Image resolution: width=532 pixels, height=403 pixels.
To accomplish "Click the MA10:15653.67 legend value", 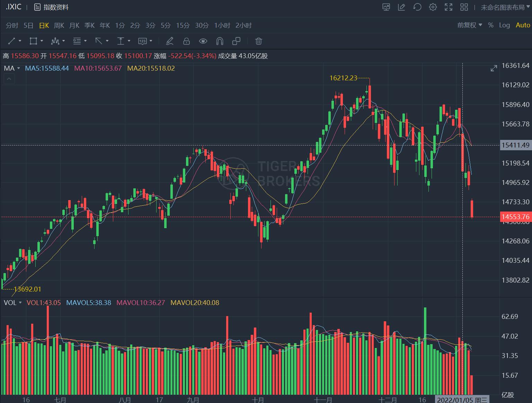I will pos(98,68).
